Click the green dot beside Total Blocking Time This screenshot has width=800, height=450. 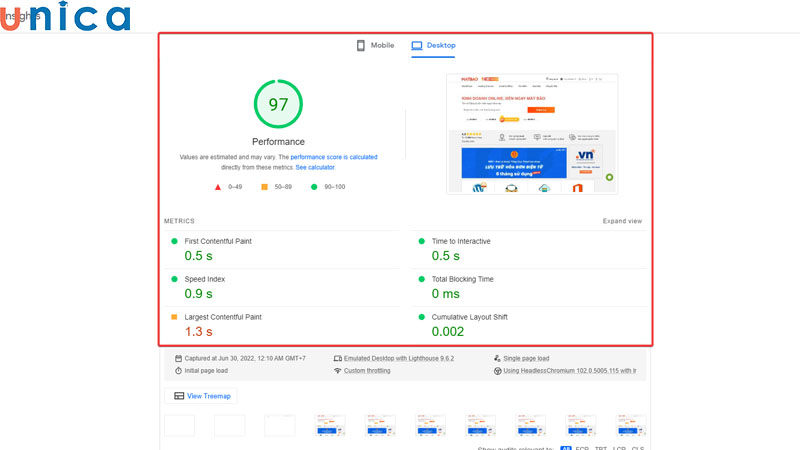(x=421, y=279)
